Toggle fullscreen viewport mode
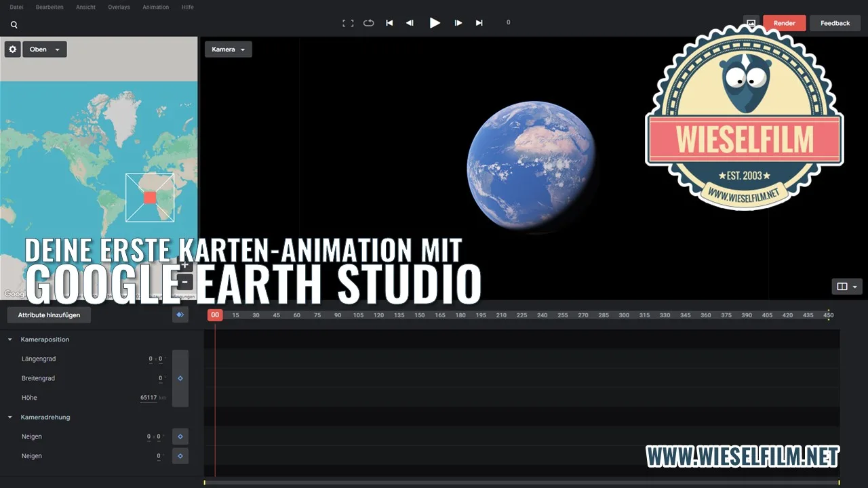This screenshot has height=488, width=868. tap(348, 23)
